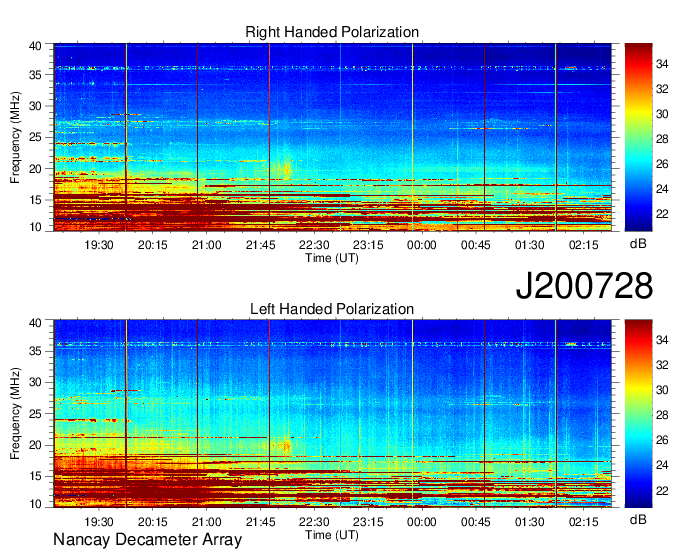Click the 30 dB label on lower color bar
680x552 pixels.
(662, 390)
